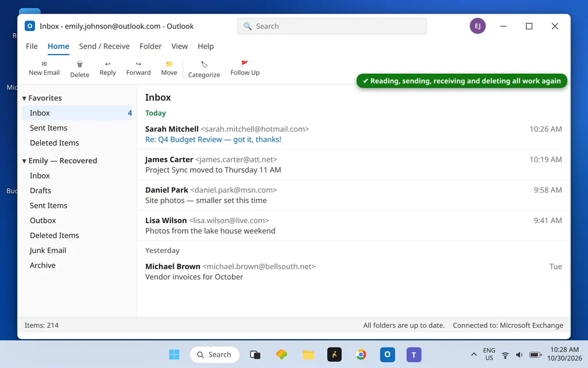This screenshot has width=588, height=368.
Task: Open the Junk Email folder
Action: (x=78, y=251)
